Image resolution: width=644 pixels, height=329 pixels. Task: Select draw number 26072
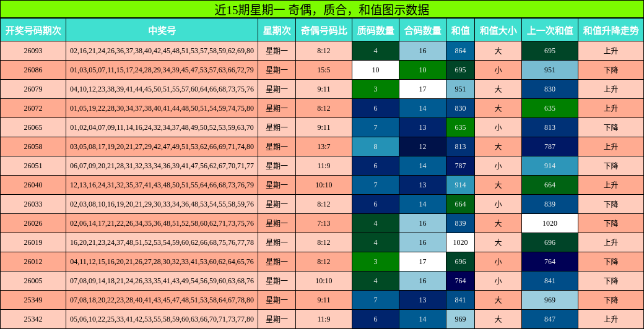pos(33,108)
